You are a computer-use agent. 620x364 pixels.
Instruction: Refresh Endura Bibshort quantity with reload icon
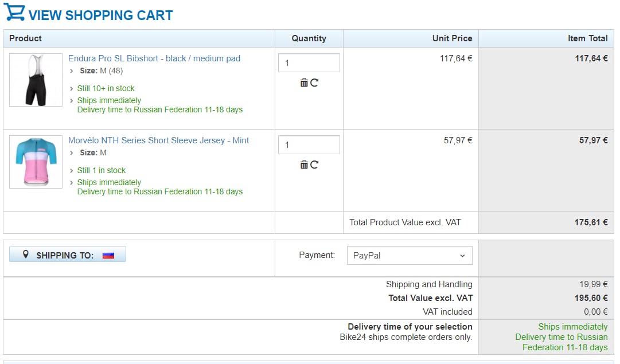(314, 83)
